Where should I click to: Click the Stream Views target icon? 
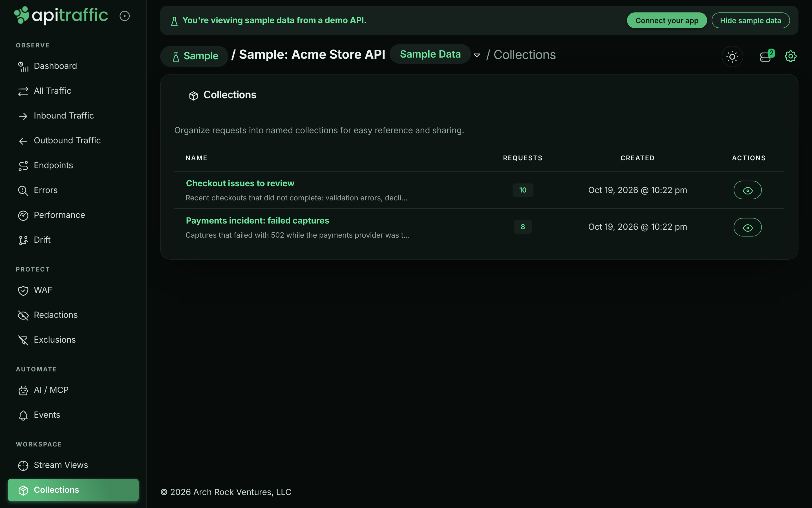23,466
